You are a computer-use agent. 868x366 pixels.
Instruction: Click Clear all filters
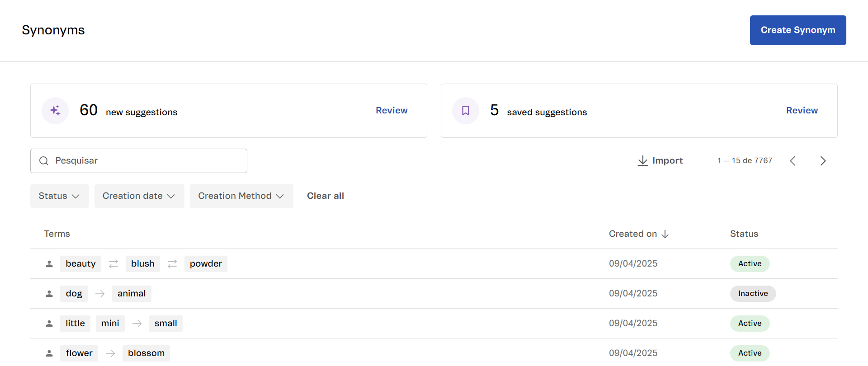click(325, 196)
